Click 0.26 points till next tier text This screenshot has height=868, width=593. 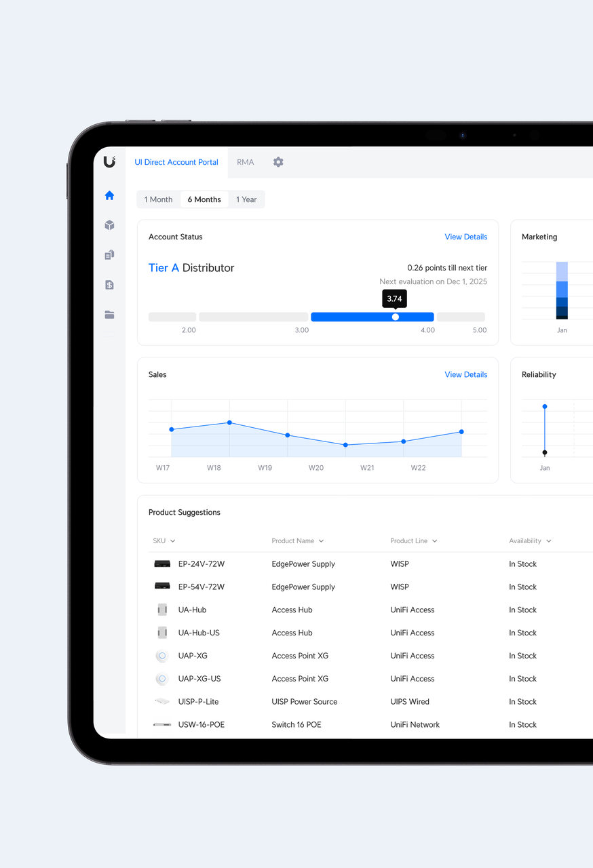coord(447,268)
